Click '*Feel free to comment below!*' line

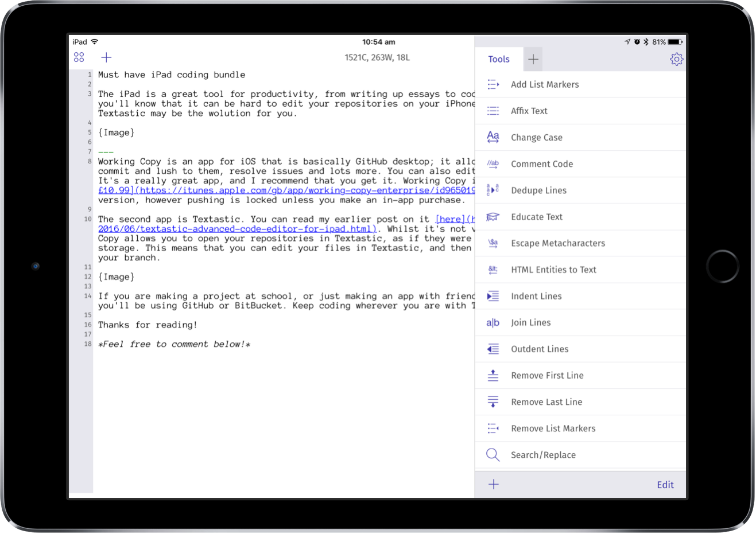click(174, 344)
